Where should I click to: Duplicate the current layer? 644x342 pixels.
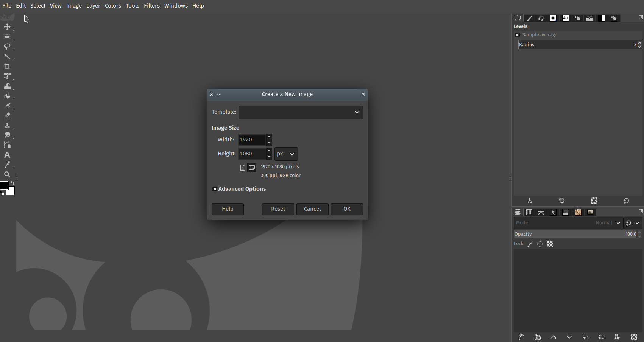pyautogui.click(x=585, y=337)
